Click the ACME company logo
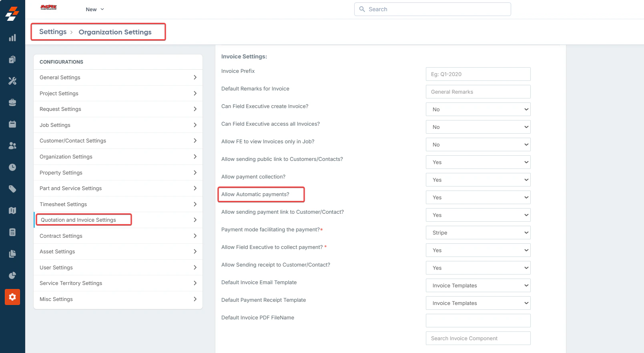Viewport: 644px width, 353px height. point(48,7)
